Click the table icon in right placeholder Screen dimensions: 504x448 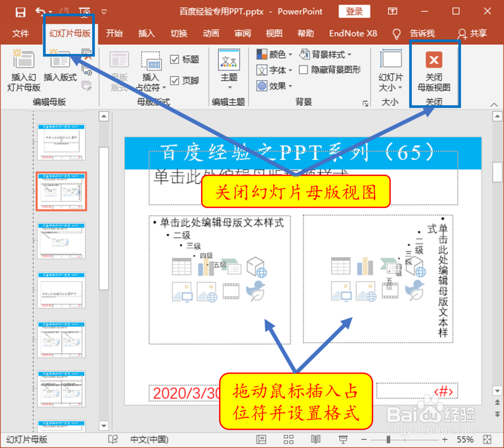[x=340, y=266]
